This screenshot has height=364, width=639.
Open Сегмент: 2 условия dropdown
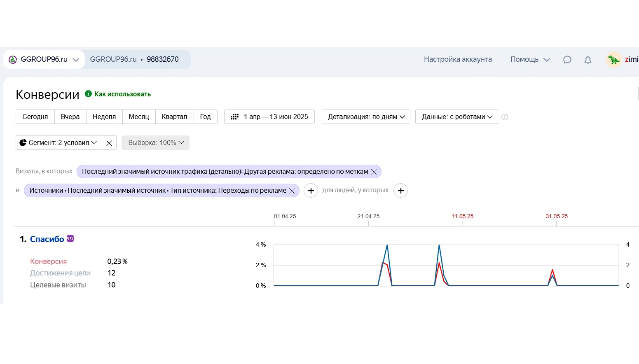[59, 142]
